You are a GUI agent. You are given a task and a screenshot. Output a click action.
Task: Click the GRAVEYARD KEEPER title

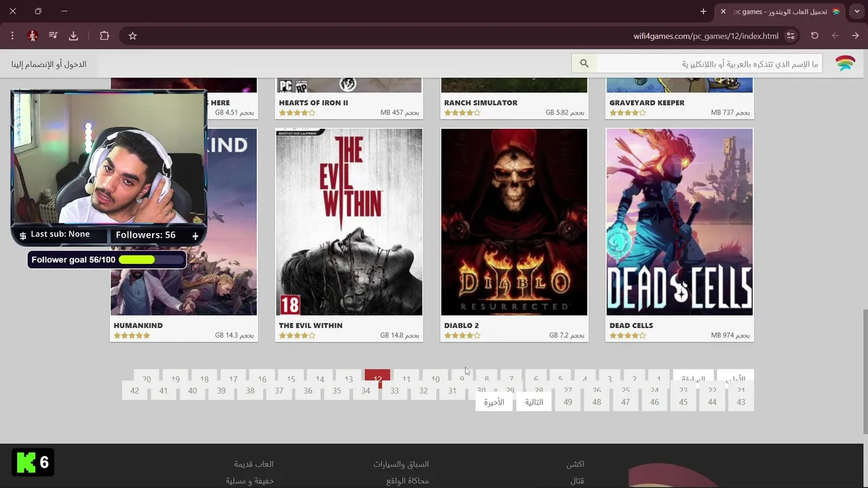click(x=647, y=103)
